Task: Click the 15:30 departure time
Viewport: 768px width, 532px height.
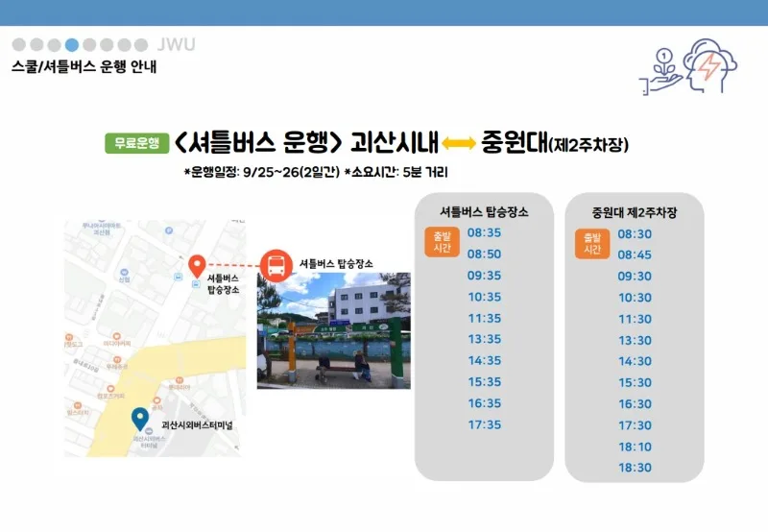Action: [x=635, y=382]
